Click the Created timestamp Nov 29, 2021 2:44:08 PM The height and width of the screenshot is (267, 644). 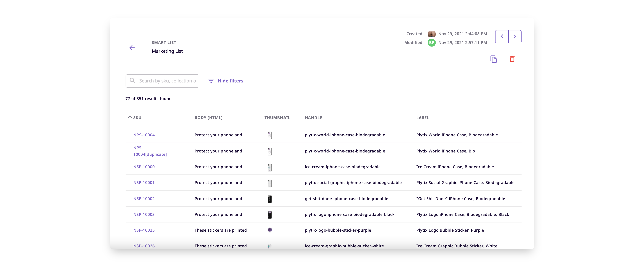tap(462, 34)
